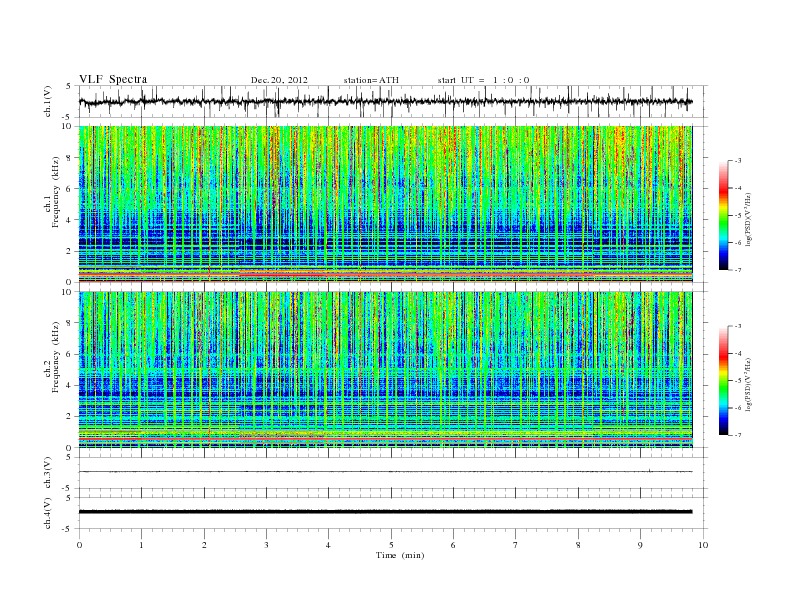
Task: Click ch.2 colorbar "-4" tick label
Action: 738,353
